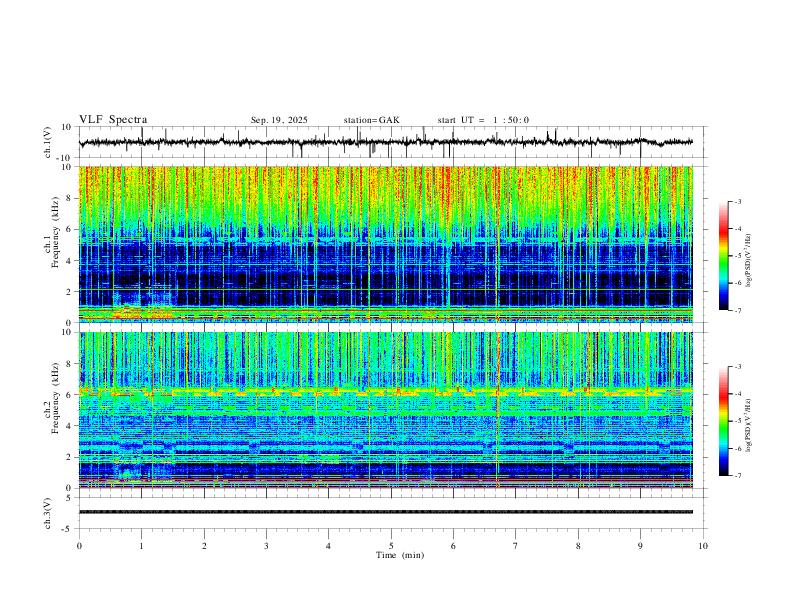Click the ch.1 color scale bar

click(x=724, y=256)
